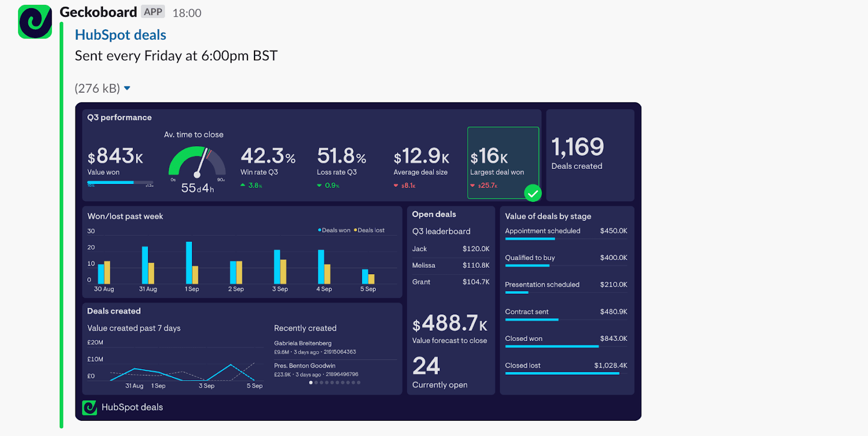Click the Q3 performance heading
The width and height of the screenshot is (868, 436).
click(x=119, y=117)
